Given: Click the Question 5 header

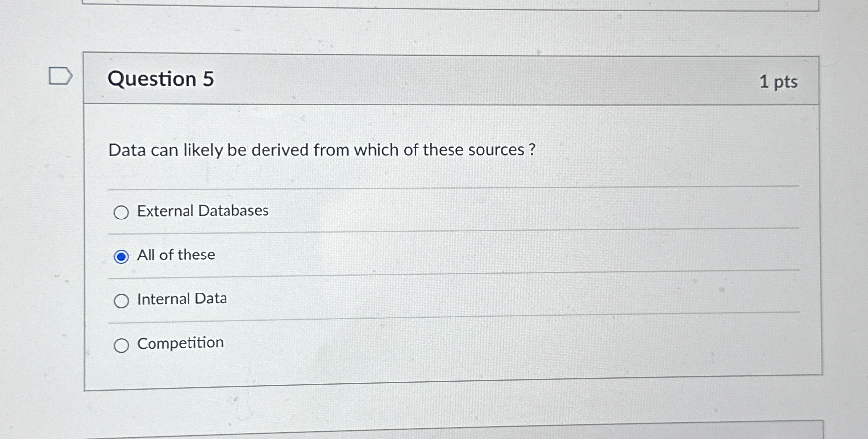Looking at the screenshot, I should 161,79.
